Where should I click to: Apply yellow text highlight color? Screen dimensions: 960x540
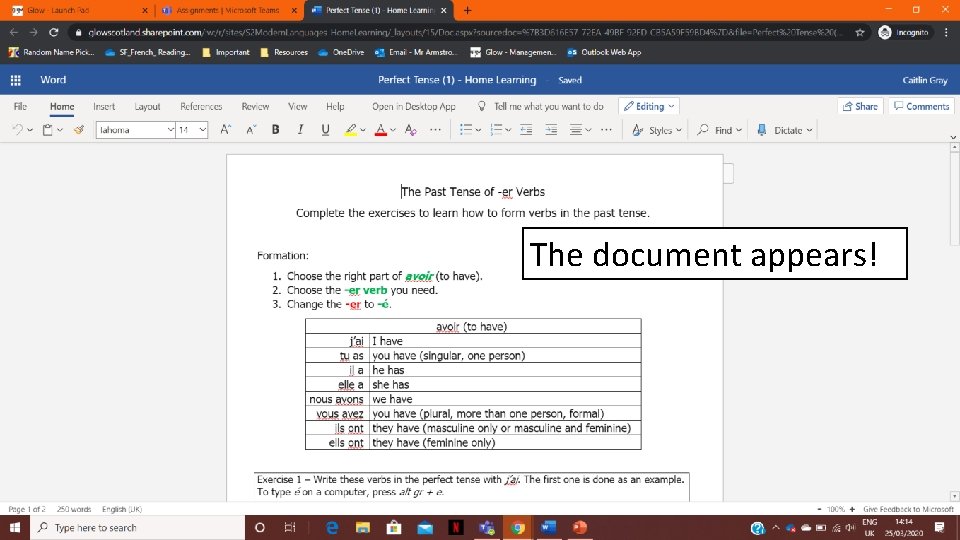click(x=350, y=130)
